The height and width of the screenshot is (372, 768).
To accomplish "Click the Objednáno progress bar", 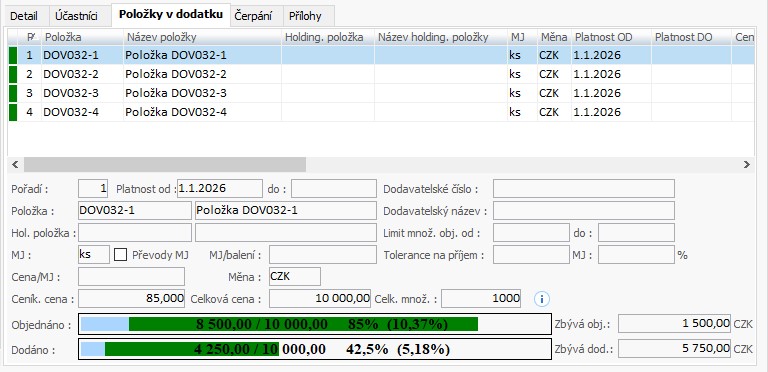I will (315, 324).
